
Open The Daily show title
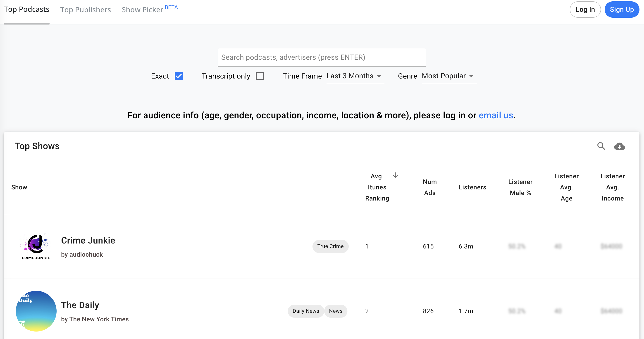click(x=80, y=305)
